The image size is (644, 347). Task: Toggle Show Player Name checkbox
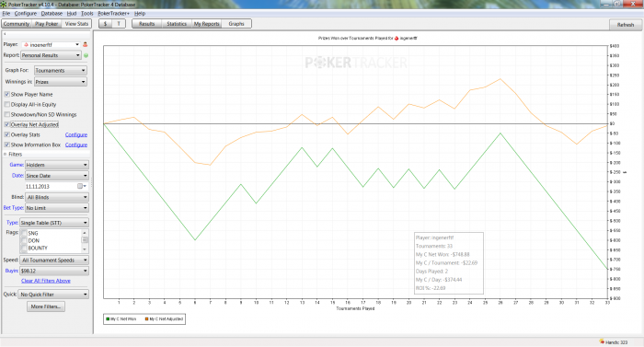point(7,94)
